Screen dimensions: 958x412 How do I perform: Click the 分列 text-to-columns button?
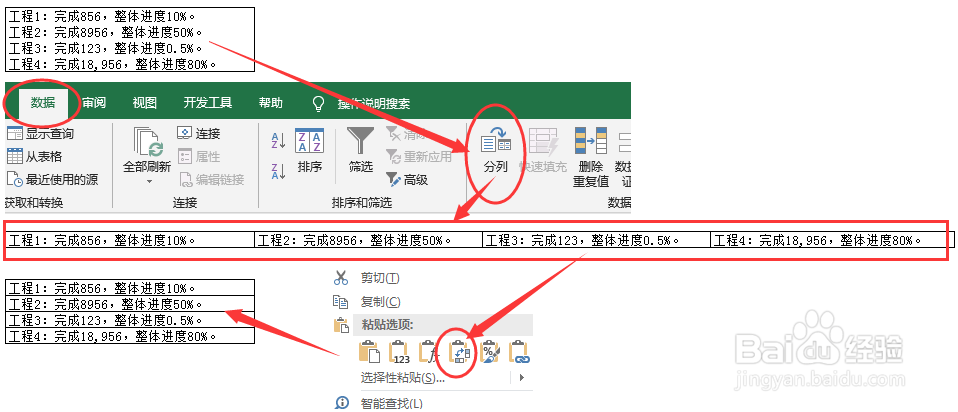[495, 151]
